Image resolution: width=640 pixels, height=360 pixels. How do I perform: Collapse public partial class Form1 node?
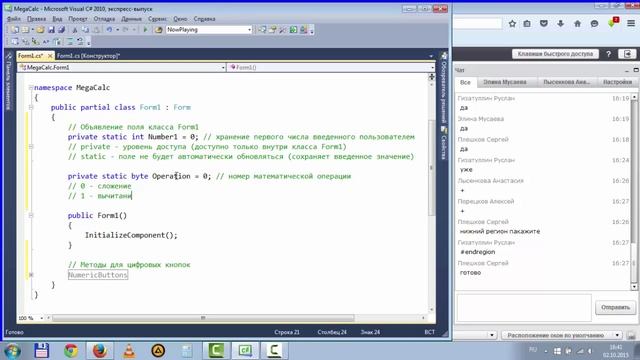[31, 107]
